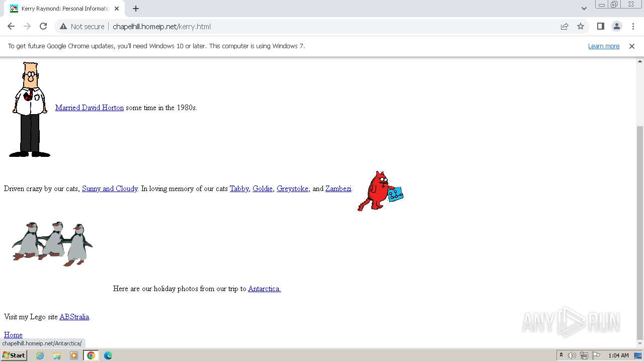Click the dancing penguins image
644x362 pixels.
coord(52,244)
